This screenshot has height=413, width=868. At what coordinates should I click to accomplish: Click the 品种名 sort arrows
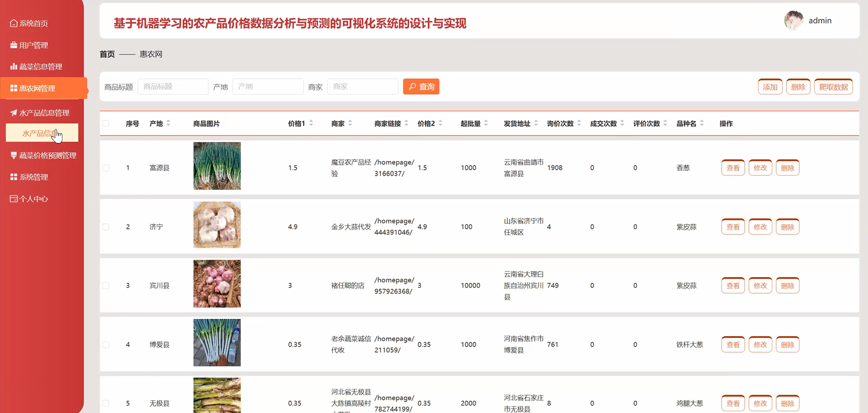(x=702, y=124)
